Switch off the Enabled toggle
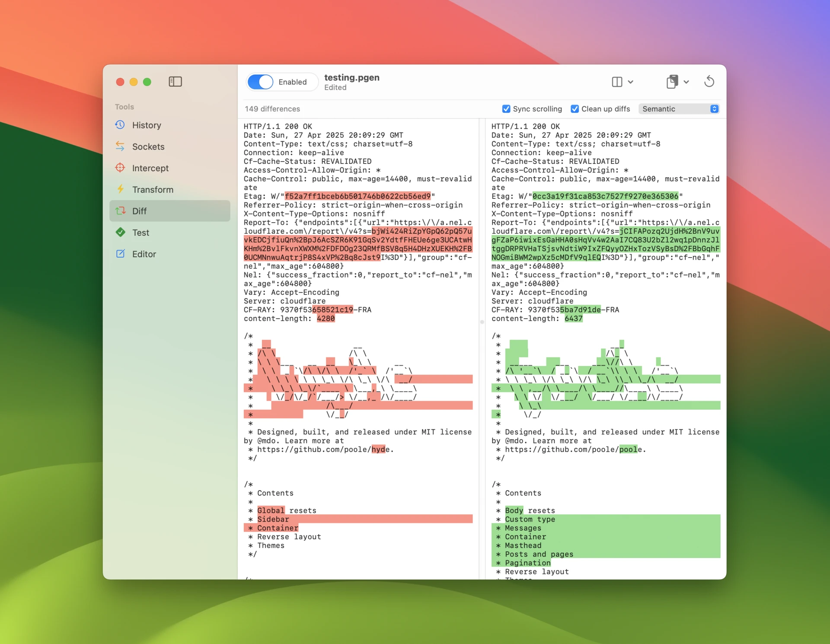Screen dimensions: 830x644 (x=260, y=82)
